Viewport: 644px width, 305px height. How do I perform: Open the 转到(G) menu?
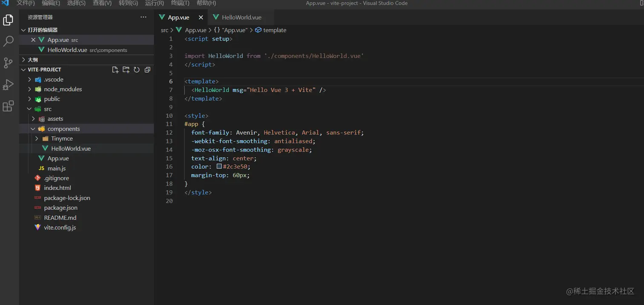tap(128, 3)
